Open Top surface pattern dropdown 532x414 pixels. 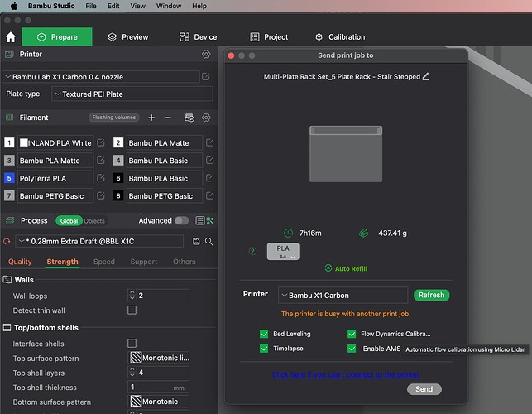coord(159,358)
